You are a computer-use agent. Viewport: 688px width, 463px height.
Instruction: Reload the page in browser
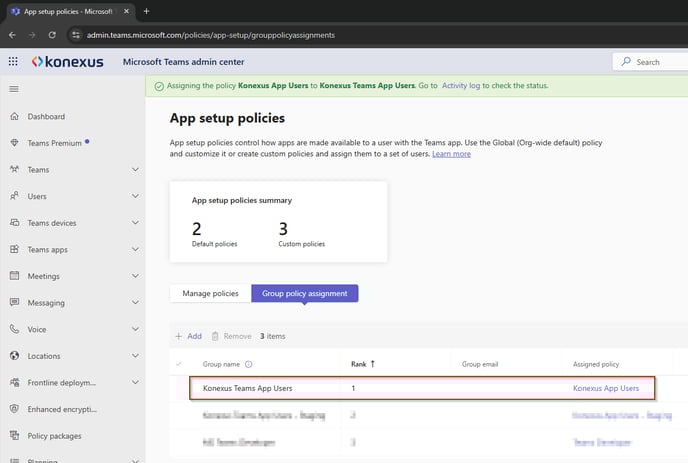pos(52,35)
